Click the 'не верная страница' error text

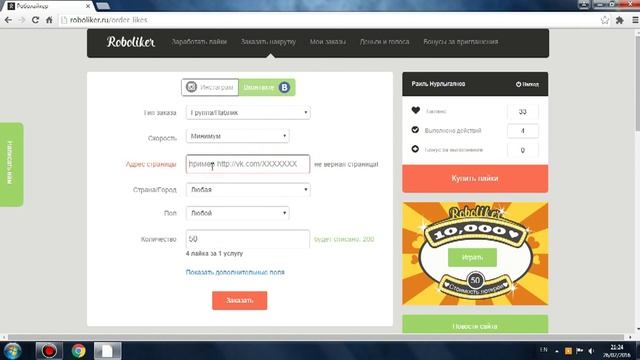(x=346, y=164)
